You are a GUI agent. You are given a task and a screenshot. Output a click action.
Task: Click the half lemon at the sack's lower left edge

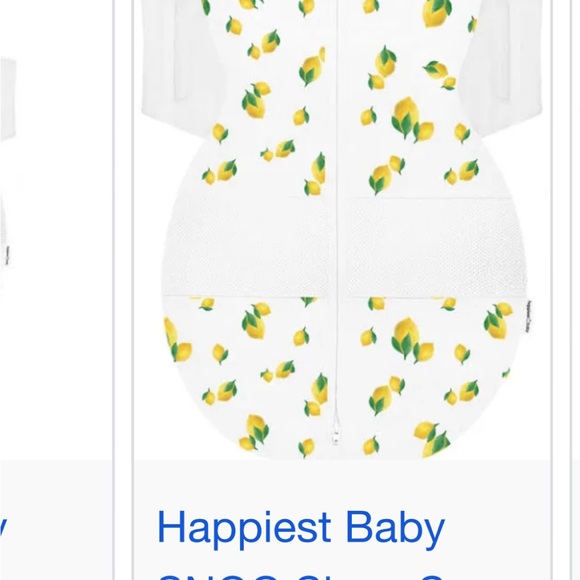click(178, 340)
